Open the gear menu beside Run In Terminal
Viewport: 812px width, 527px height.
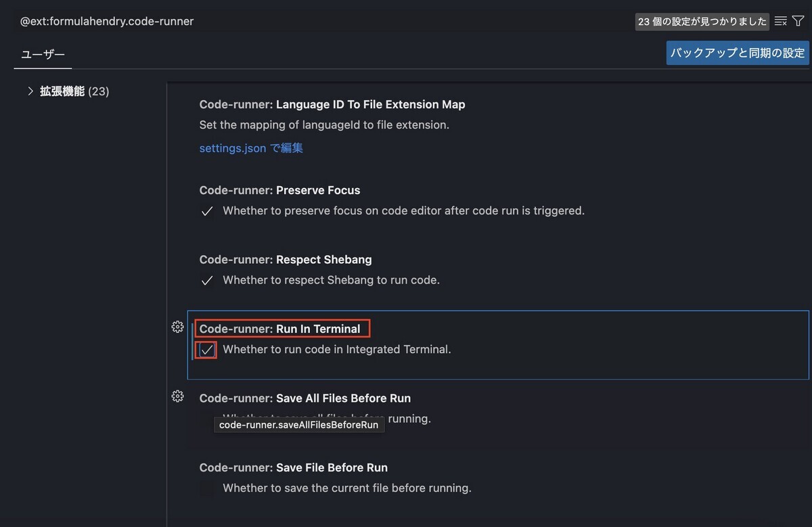[177, 327]
